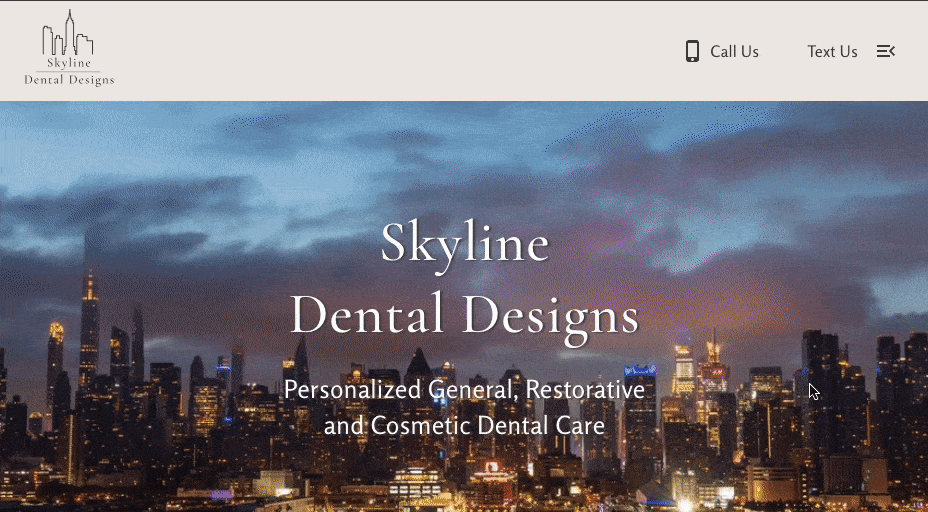The image size is (928, 512).
Task: Click the mobile phone icon beside Call Us
Action: tap(692, 51)
